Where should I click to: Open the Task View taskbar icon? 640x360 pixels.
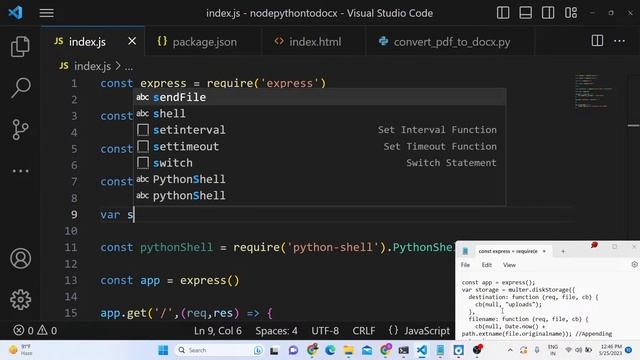pos(274,350)
